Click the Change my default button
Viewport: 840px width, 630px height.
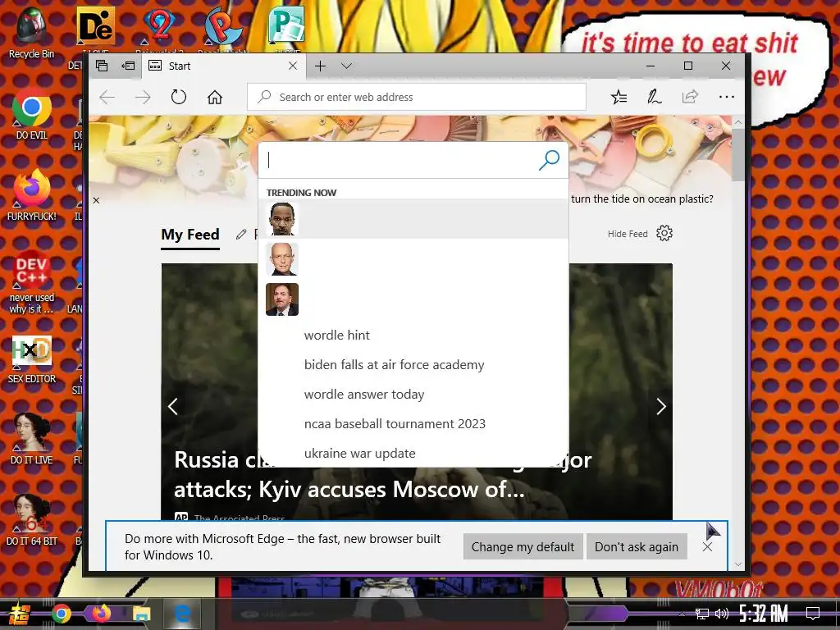pyautogui.click(x=523, y=546)
